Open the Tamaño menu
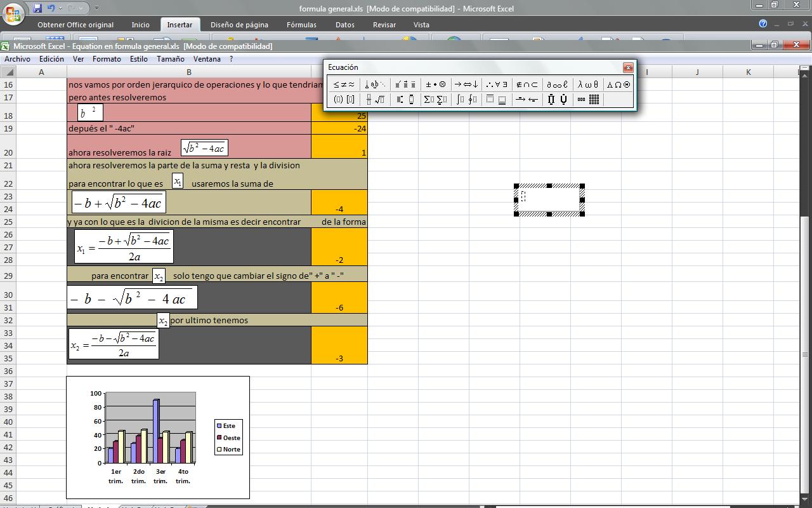The width and height of the screenshot is (812, 508). click(171, 59)
